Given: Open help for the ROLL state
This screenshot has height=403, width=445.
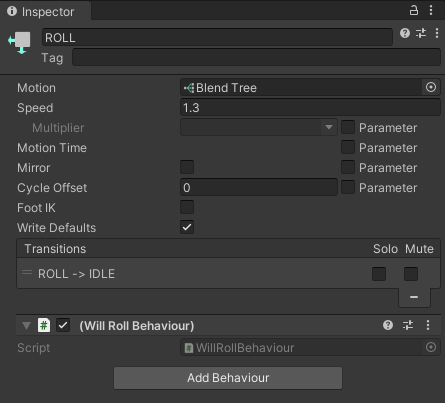Looking at the screenshot, I should 405,33.
